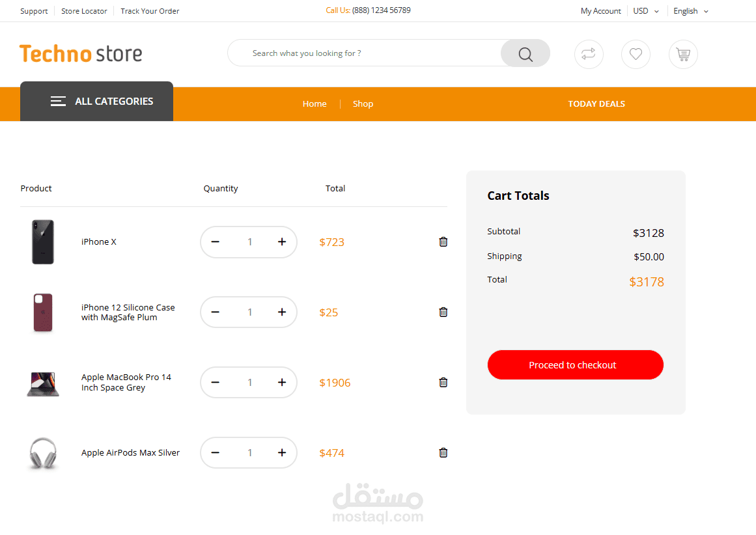Click the Cart Totals heading
This screenshot has width=756, height=535.
[x=518, y=196]
